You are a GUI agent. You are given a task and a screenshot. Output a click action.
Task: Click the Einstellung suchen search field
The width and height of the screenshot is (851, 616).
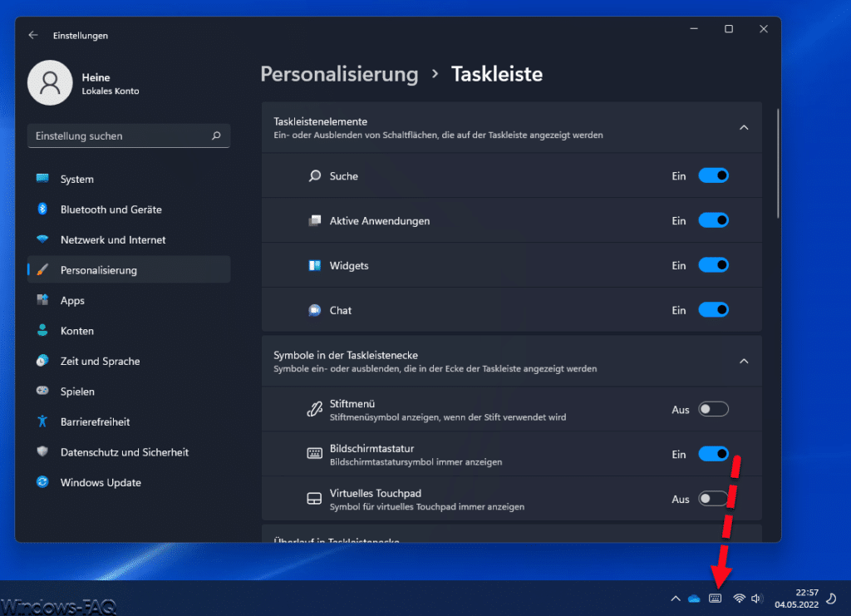[x=129, y=136]
